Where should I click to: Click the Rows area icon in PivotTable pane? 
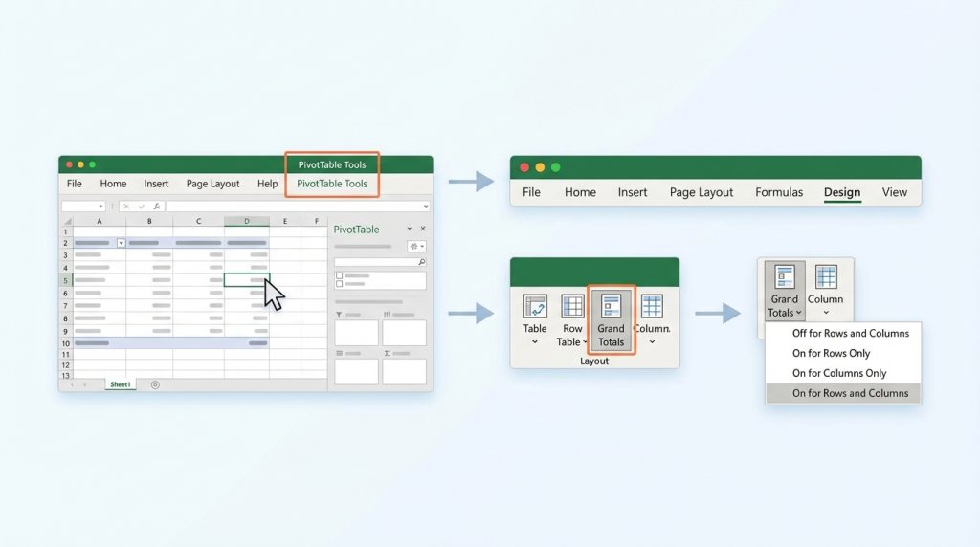[339, 354]
